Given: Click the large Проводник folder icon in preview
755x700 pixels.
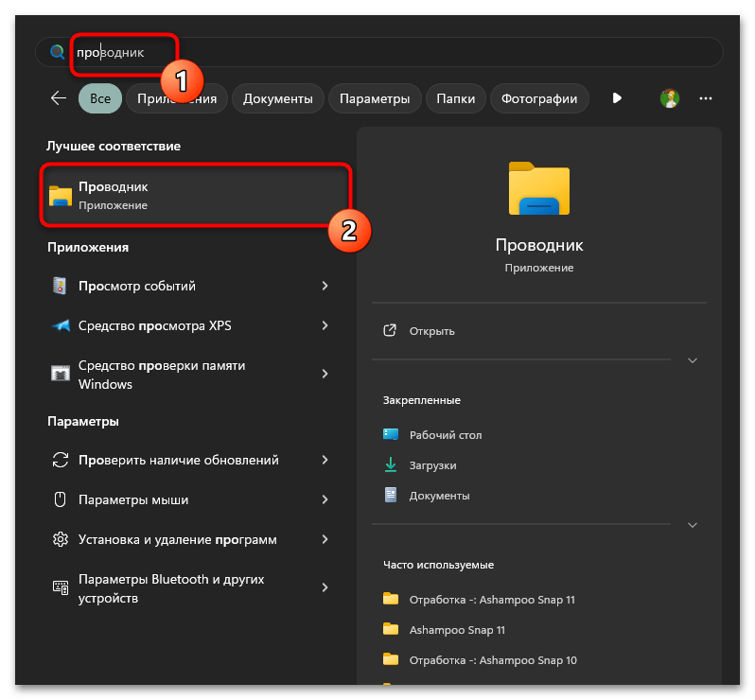Looking at the screenshot, I should click(538, 188).
